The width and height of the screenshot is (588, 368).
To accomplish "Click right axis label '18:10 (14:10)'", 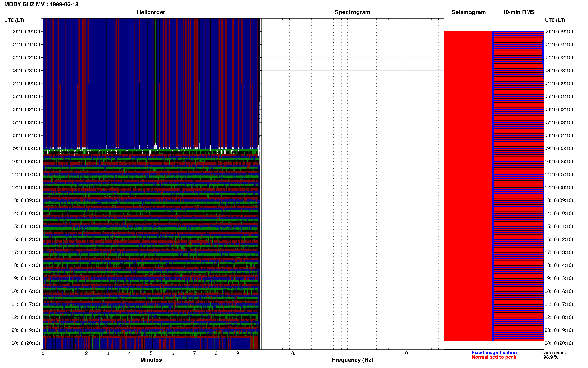I will tap(559, 265).
